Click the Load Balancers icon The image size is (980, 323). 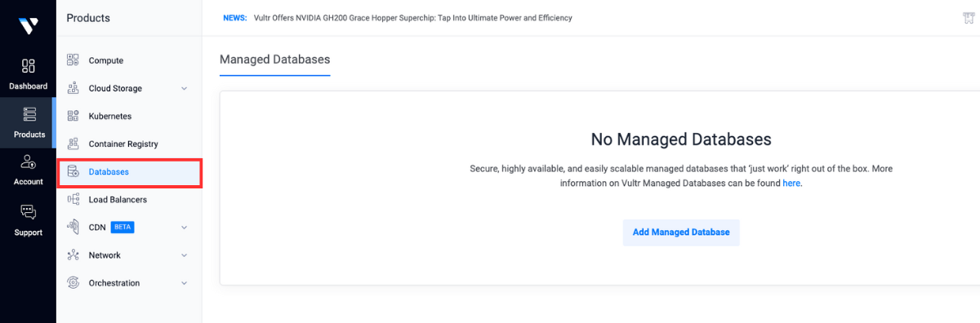pos(73,199)
